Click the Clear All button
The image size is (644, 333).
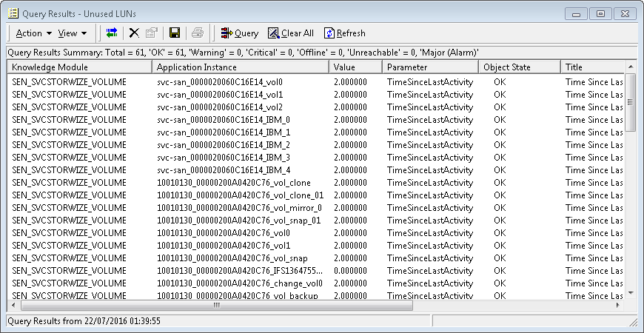pos(291,33)
